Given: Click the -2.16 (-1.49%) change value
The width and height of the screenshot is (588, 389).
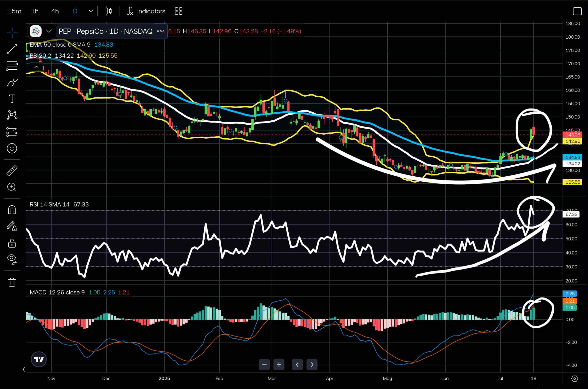Looking at the screenshot, I should pyautogui.click(x=281, y=31).
